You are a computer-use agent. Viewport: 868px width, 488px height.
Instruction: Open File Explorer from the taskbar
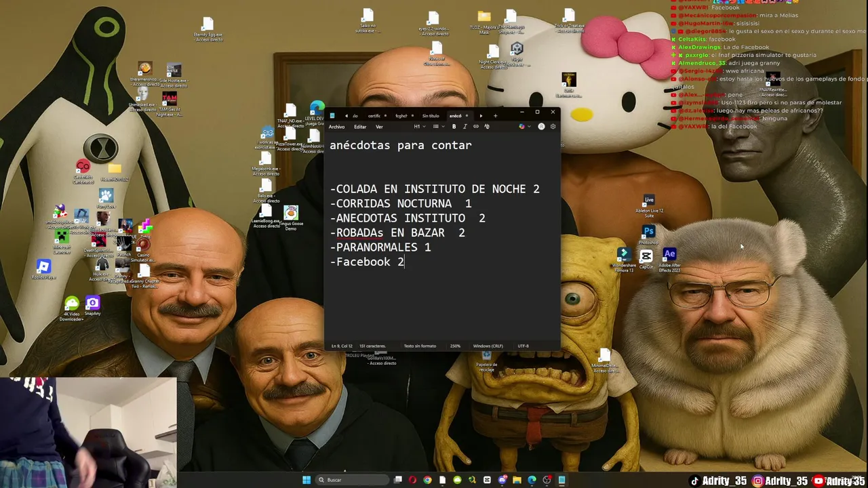tap(517, 480)
